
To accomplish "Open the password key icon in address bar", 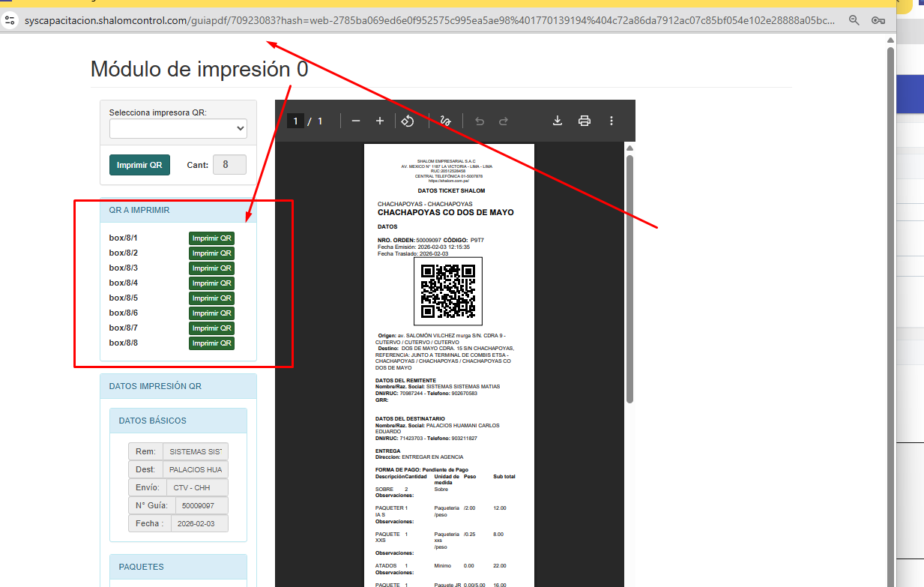I will pyautogui.click(x=878, y=21).
